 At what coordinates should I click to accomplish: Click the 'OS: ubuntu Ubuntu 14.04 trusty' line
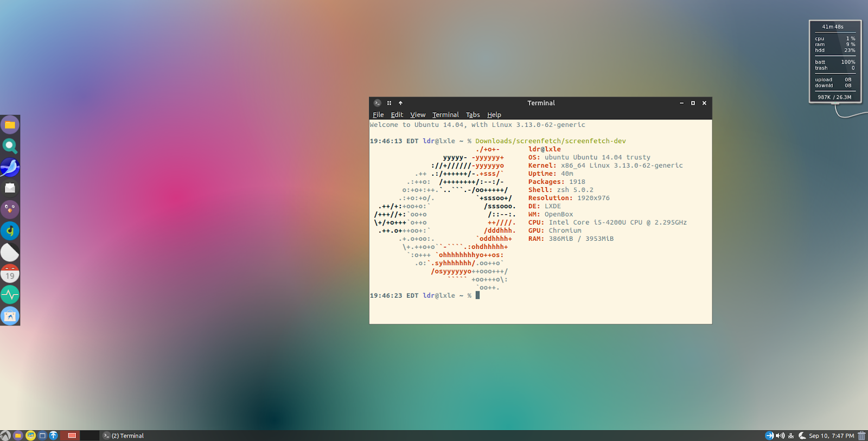589,157
